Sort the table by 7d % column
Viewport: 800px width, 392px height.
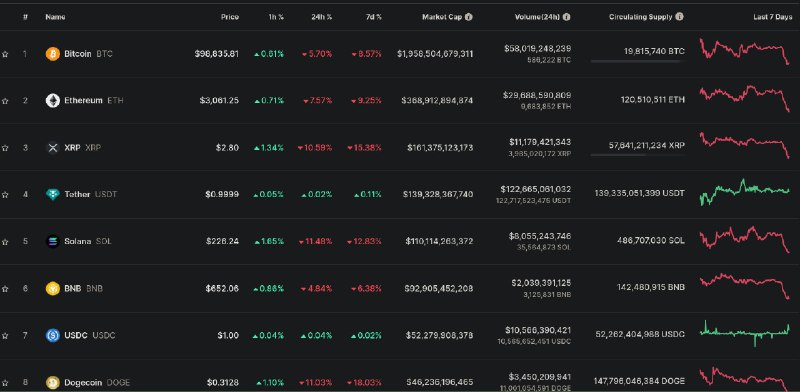[372, 17]
